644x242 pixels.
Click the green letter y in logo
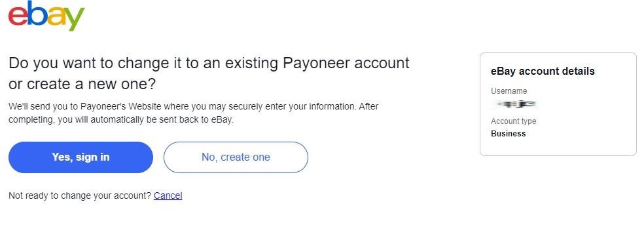(75, 19)
